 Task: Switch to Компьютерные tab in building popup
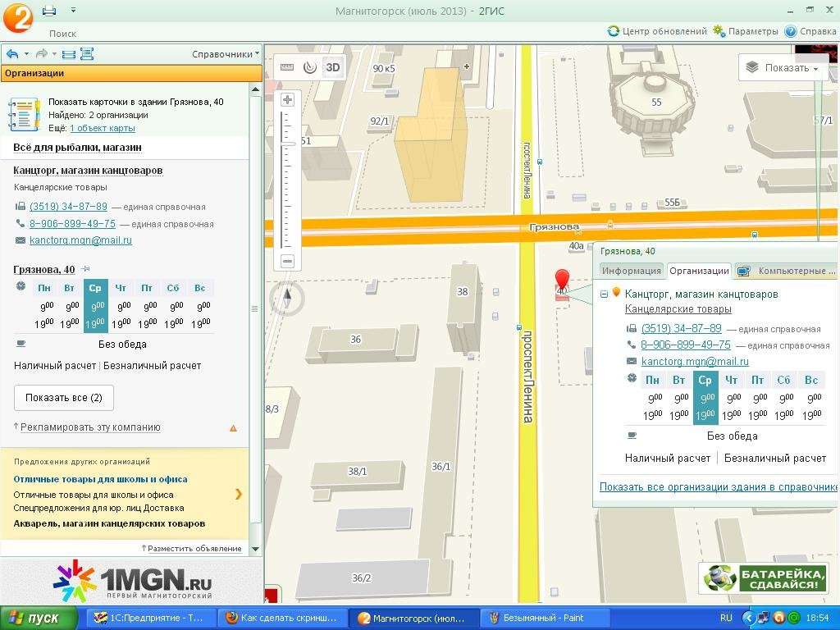tap(787, 271)
